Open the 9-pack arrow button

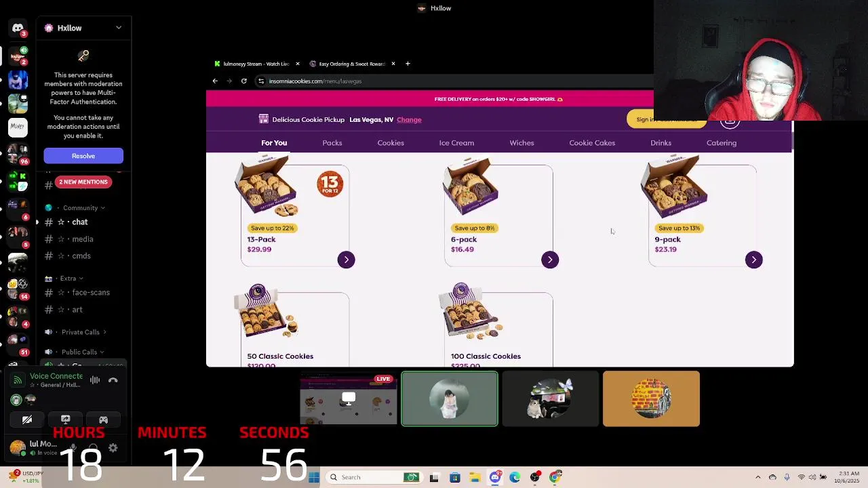[x=753, y=260]
